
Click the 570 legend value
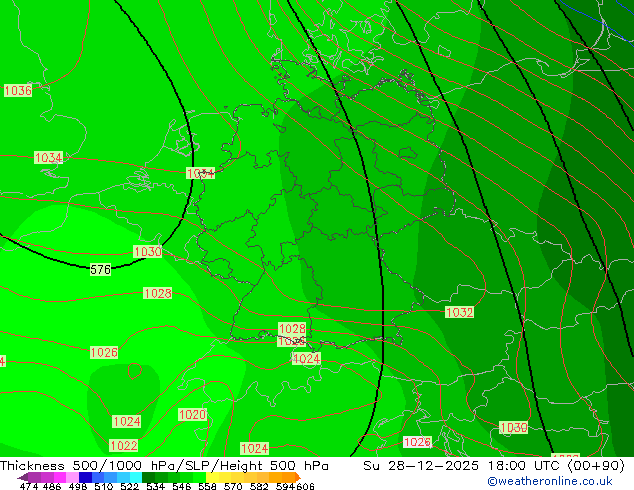coord(233,486)
